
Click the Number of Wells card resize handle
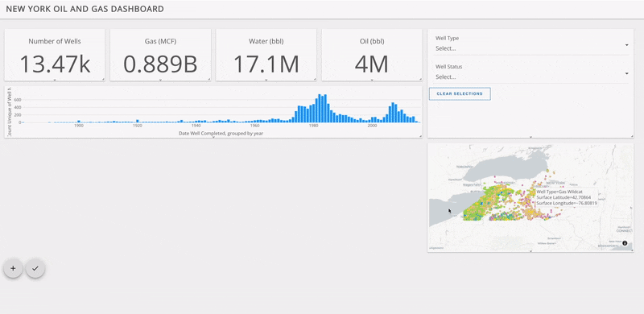[x=103, y=79]
